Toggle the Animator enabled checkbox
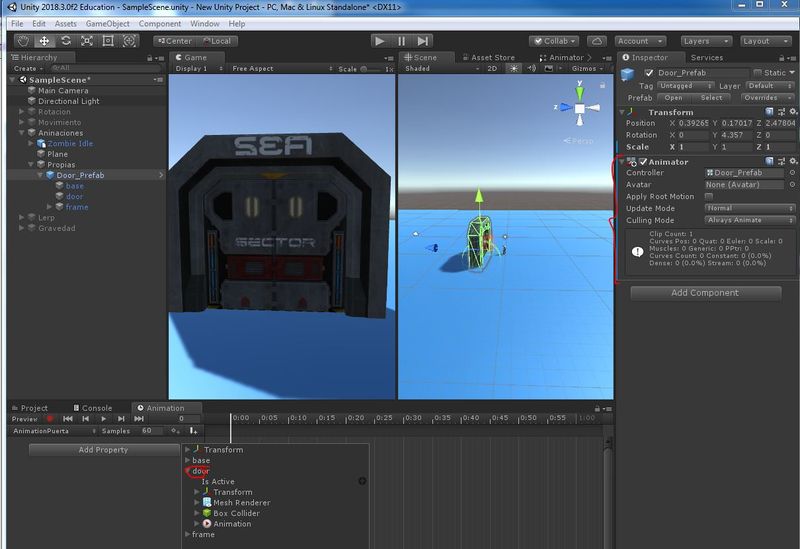 (643, 162)
